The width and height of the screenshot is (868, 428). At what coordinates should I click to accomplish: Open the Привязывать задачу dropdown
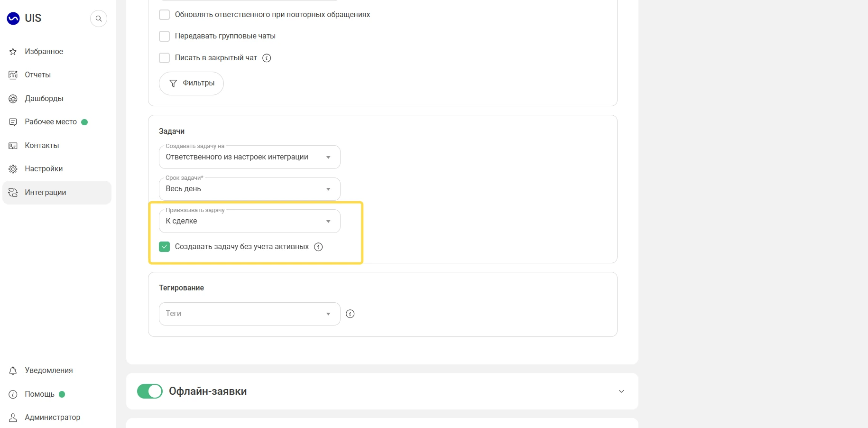pyautogui.click(x=249, y=221)
